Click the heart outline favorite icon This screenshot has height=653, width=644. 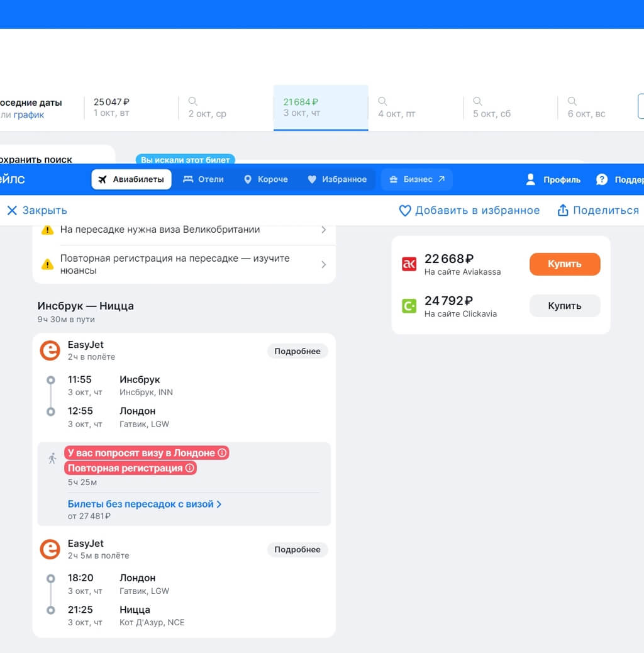click(x=404, y=211)
